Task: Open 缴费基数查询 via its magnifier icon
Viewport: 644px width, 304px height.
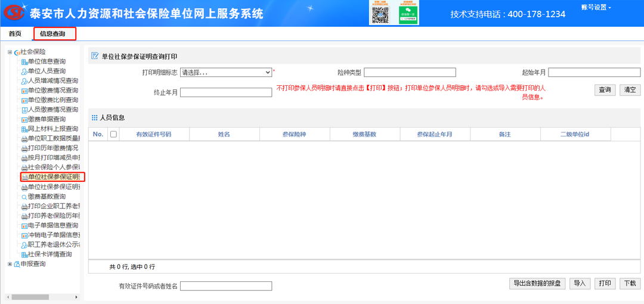Action: [24, 197]
